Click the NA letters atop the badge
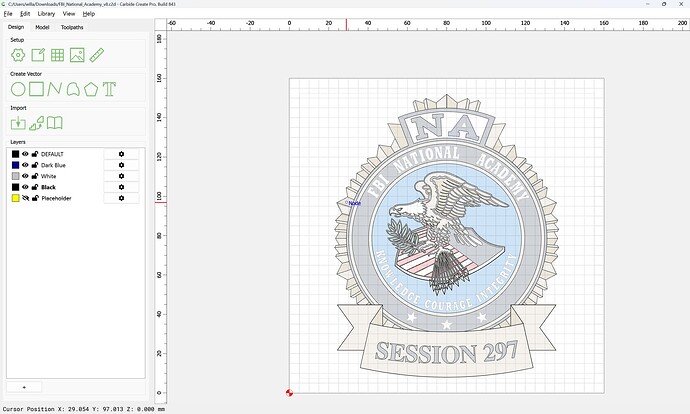 point(447,128)
